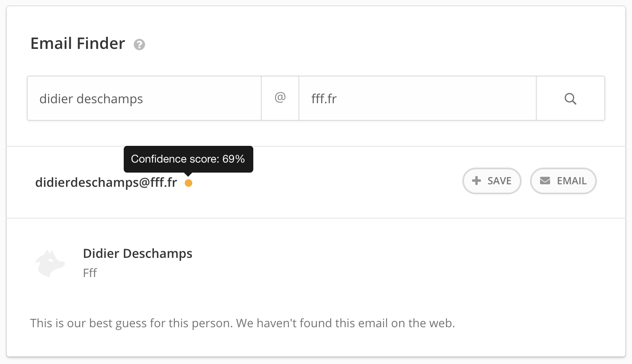Click the 'Confidence score: 69%' tooltip
632x364 pixels.
point(188,159)
